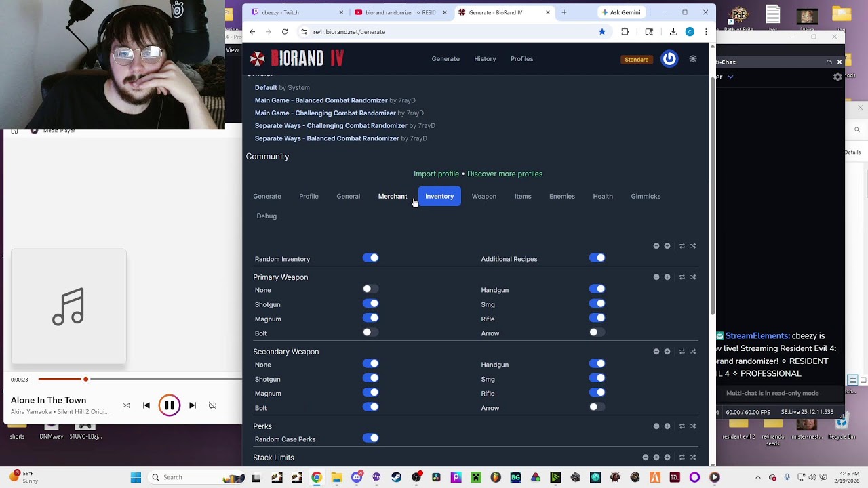Toggle Primary Weapon Magnum switch
Screen dimensions: 868x488
pos(370,318)
